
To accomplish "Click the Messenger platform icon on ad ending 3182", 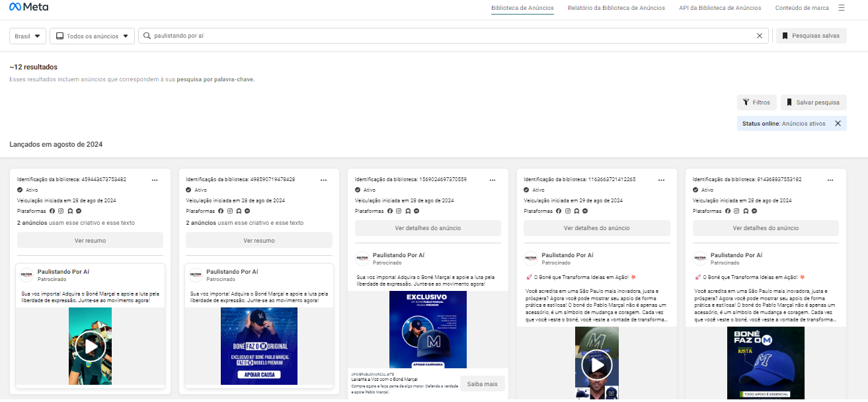I will (x=754, y=211).
